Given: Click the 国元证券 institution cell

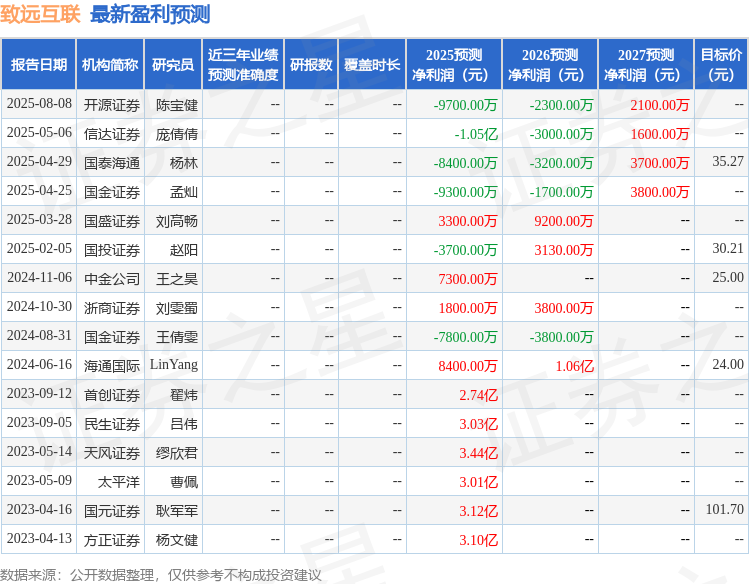Looking at the screenshot, I should (112, 511).
